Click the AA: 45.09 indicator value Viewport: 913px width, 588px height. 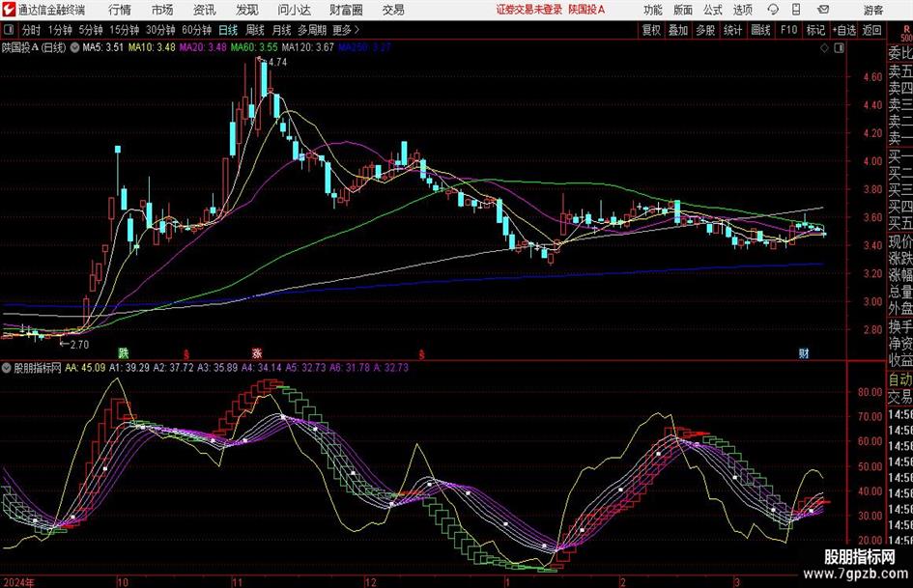85,368
